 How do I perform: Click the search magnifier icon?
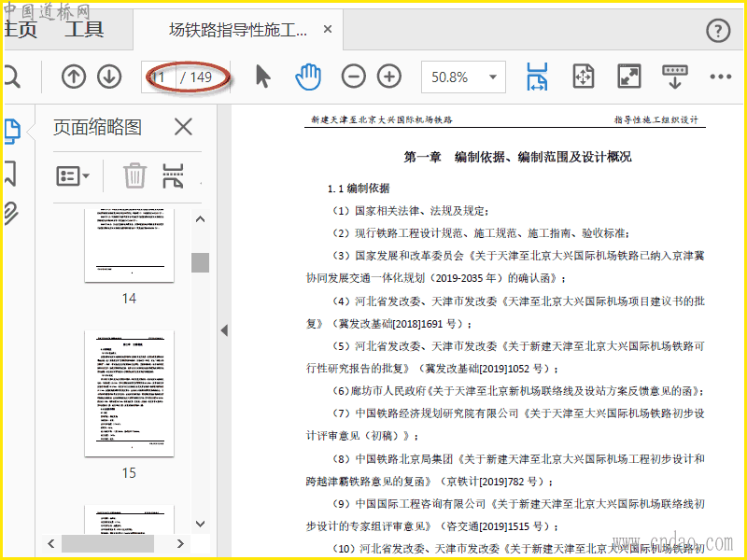click(11, 77)
